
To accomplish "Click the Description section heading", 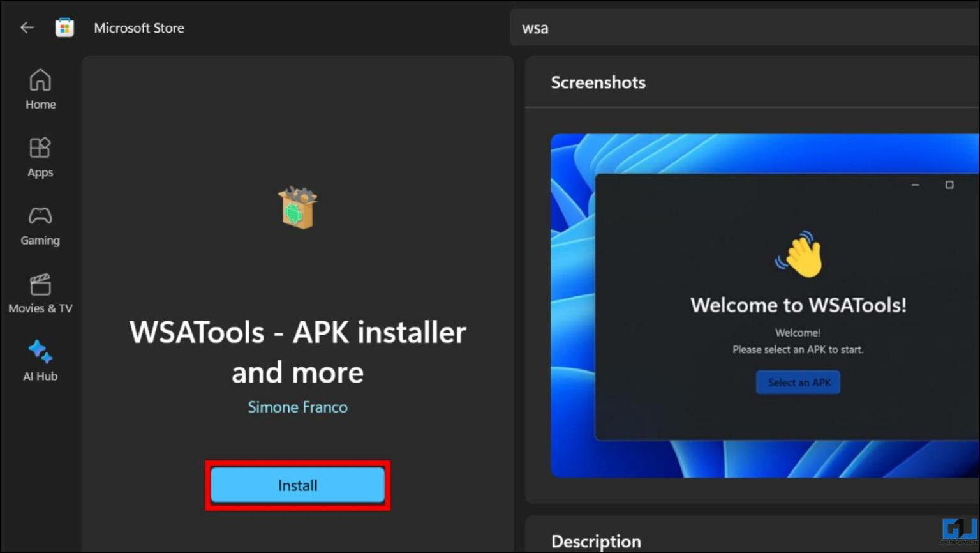I will (x=596, y=540).
